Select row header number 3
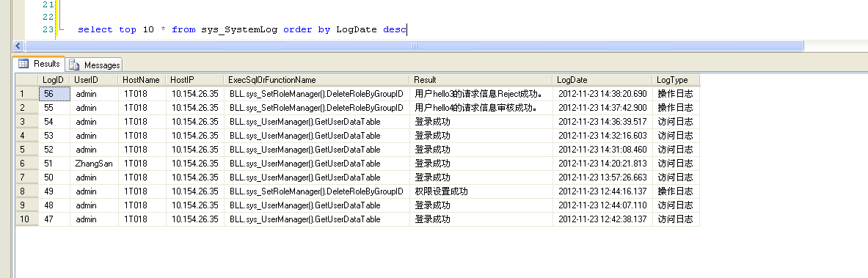Image resolution: width=868 pixels, height=278 pixels. 26,121
